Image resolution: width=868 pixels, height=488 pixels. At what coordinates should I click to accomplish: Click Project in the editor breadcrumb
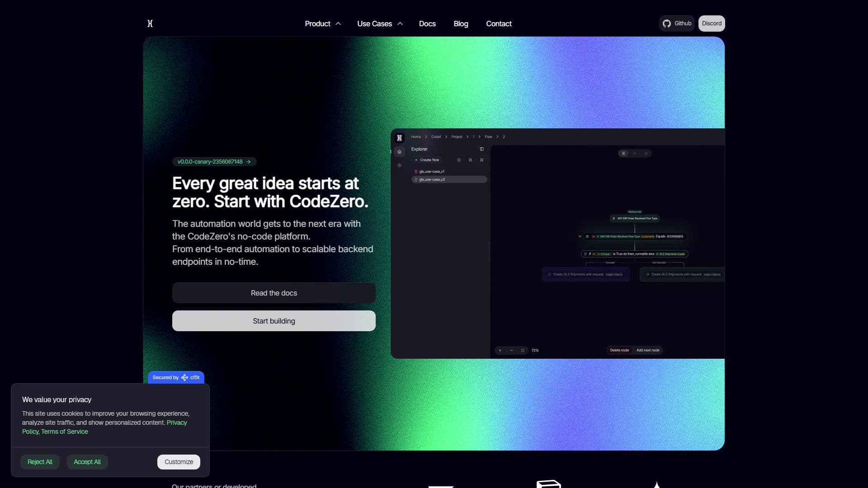pos(457,137)
